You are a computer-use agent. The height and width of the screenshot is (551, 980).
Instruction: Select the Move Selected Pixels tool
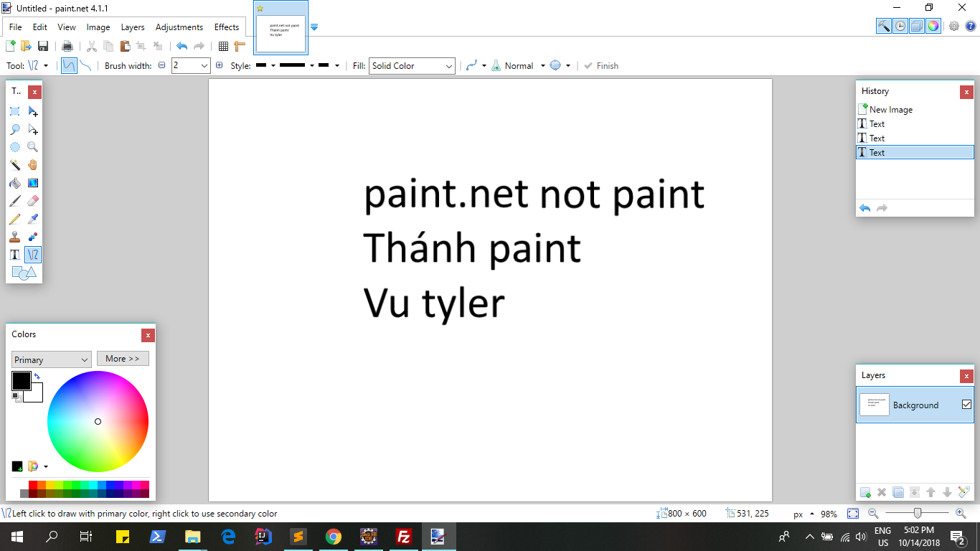click(33, 111)
